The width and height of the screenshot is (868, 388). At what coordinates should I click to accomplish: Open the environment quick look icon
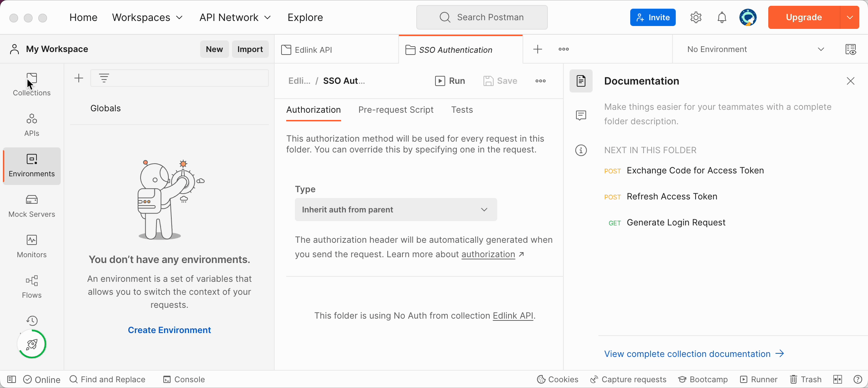[851, 49]
